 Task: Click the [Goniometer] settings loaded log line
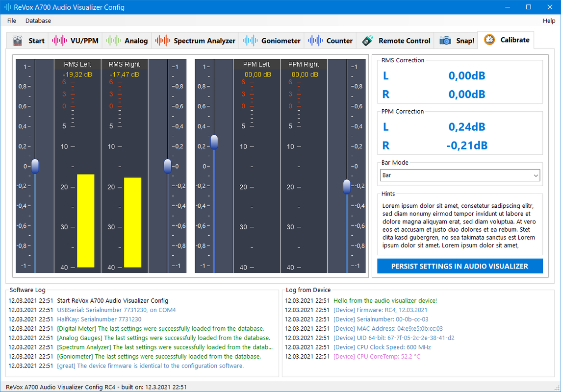click(159, 356)
